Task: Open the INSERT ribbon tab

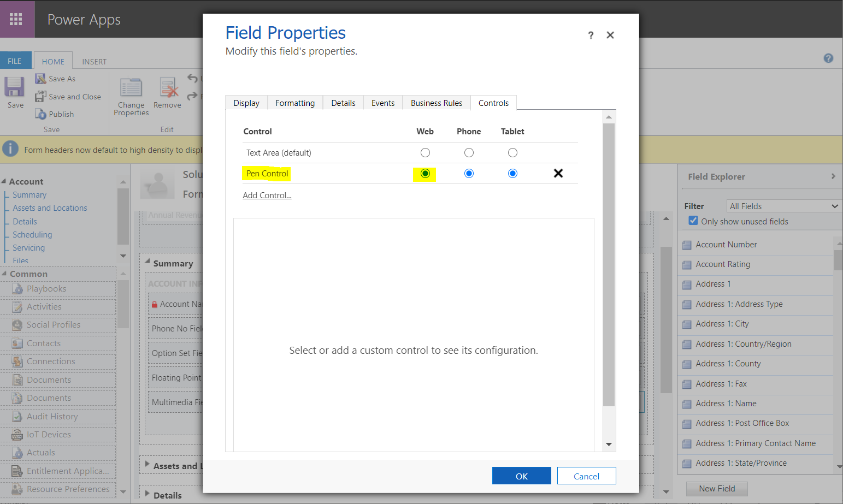Action: coord(94,61)
